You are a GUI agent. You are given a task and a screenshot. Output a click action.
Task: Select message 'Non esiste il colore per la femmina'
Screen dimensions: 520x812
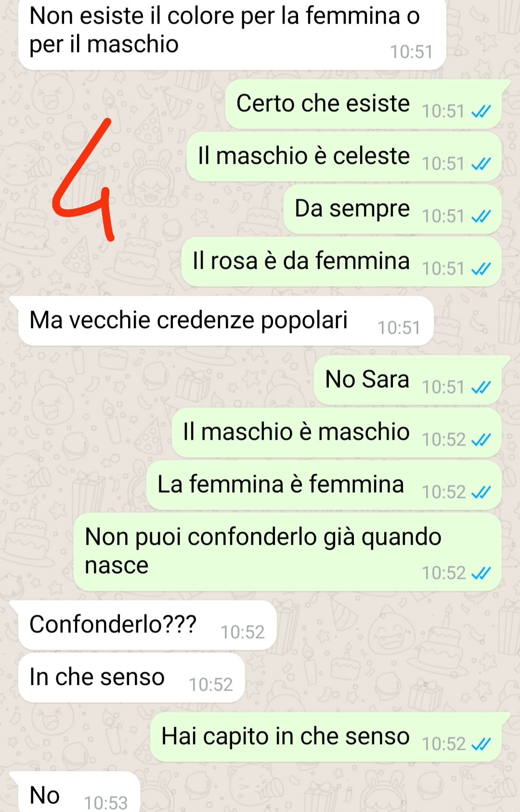pyautogui.click(x=232, y=34)
